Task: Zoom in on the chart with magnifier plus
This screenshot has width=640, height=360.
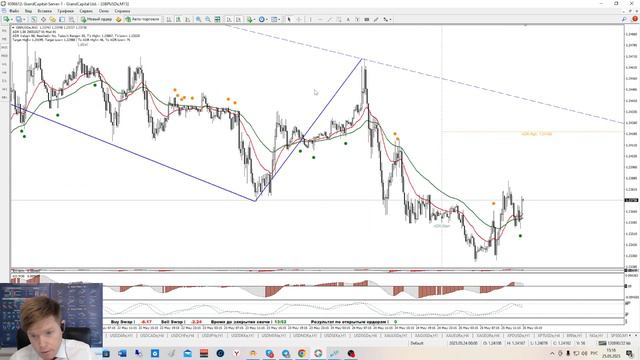Action: 198,19
